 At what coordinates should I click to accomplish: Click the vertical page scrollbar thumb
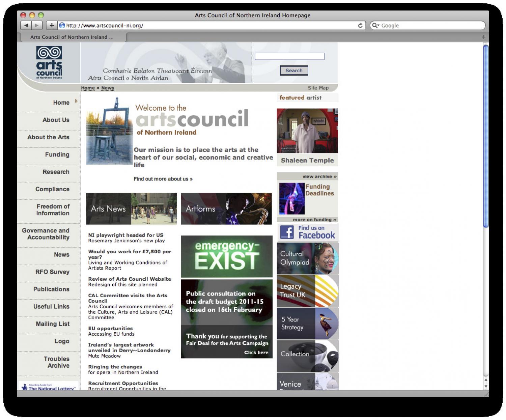[x=485, y=135]
